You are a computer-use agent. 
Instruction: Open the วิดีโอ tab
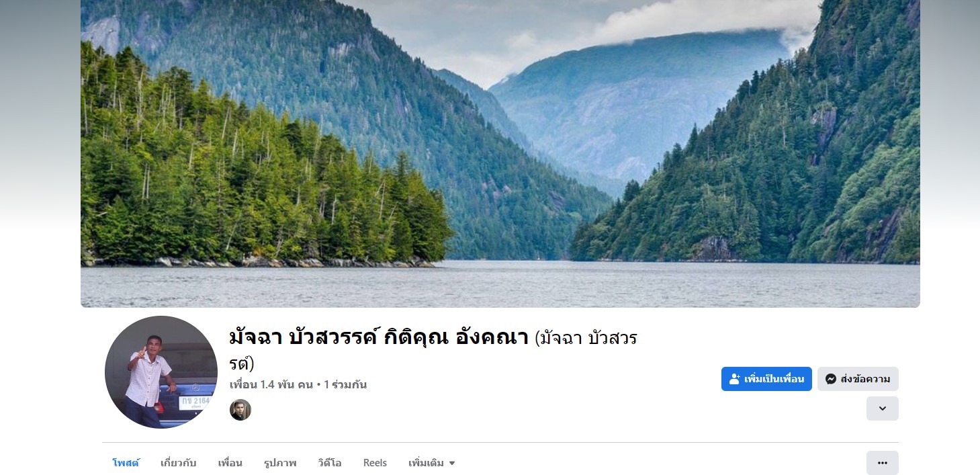[x=330, y=463]
